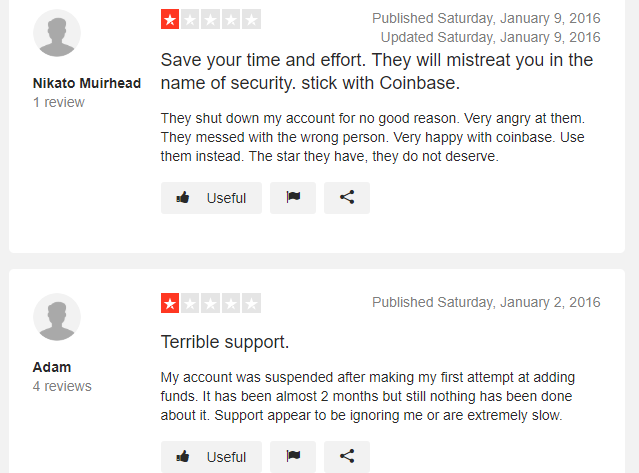Flag Adam's Terrible support review
The image size is (639, 473).
tap(293, 456)
